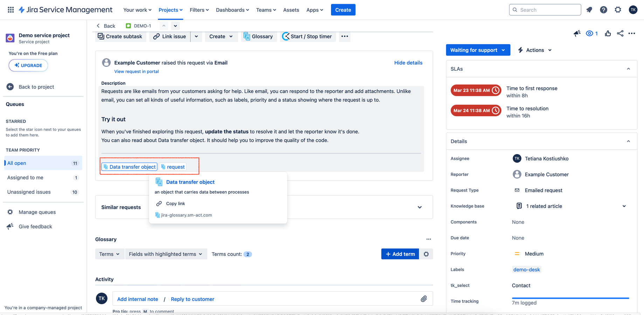
Task: Open the Glossary toolbar button
Action: pos(259,36)
